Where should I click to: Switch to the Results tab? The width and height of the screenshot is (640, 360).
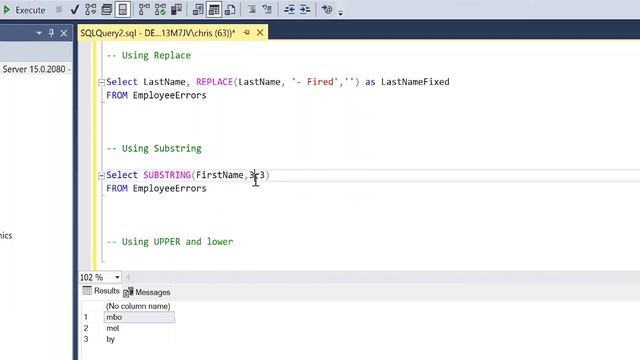[x=101, y=291]
